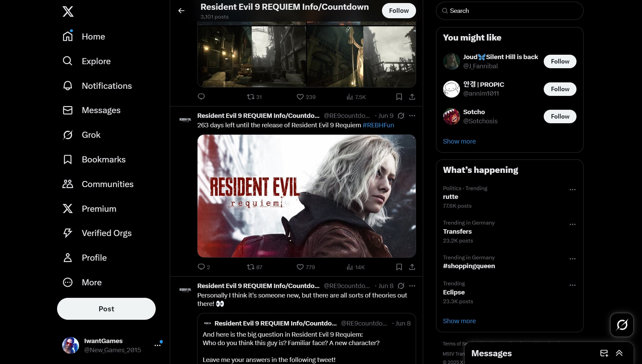Viewport: 642px width, 364px height.
Task: Like the post with 779 likes
Action: (306, 267)
